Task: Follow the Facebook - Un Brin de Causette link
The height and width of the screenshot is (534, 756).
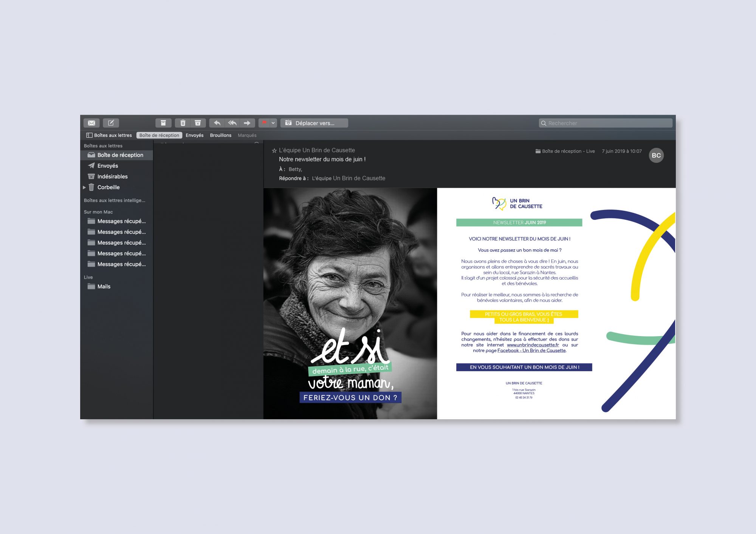Action: 531,350
